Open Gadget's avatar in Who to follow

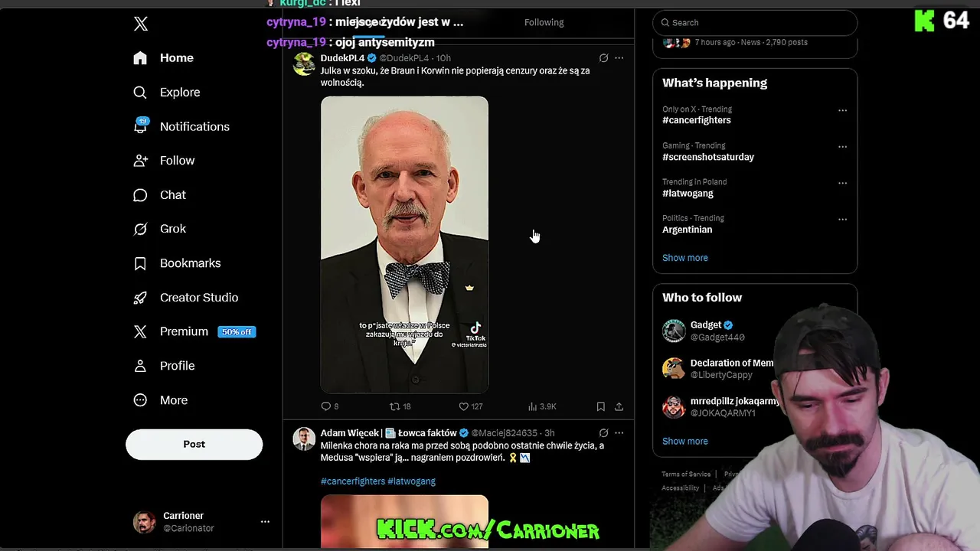(x=674, y=331)
